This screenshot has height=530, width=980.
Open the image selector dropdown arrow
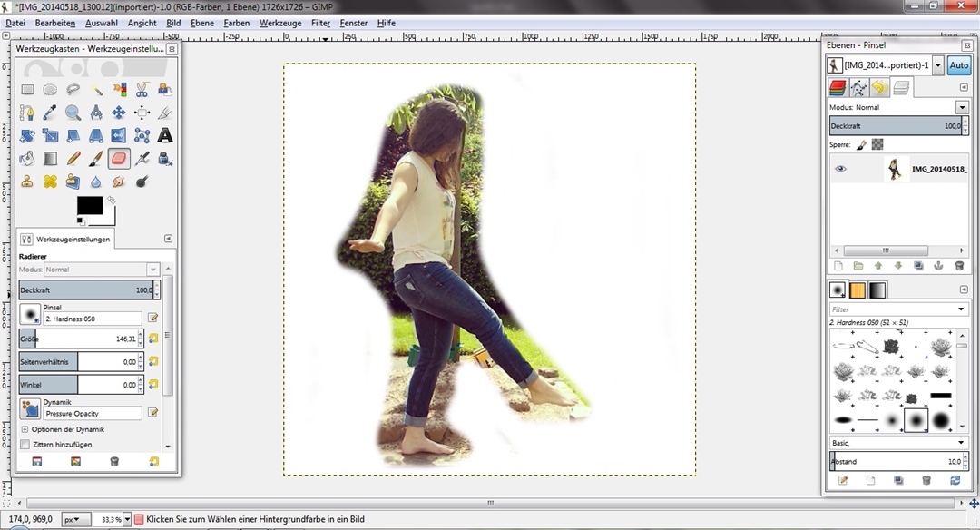coord(938,65)
